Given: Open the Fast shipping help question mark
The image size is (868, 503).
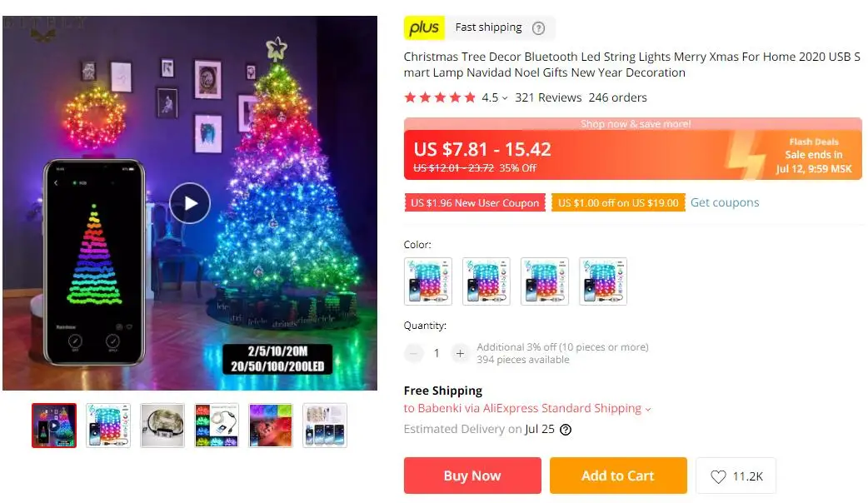Looking at the screenshot, I should pyautogui.click(x=538, y=28).
